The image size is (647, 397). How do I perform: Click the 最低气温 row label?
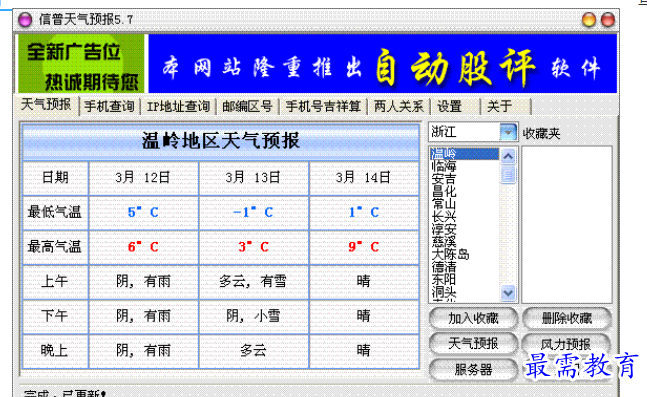point(55,213)
